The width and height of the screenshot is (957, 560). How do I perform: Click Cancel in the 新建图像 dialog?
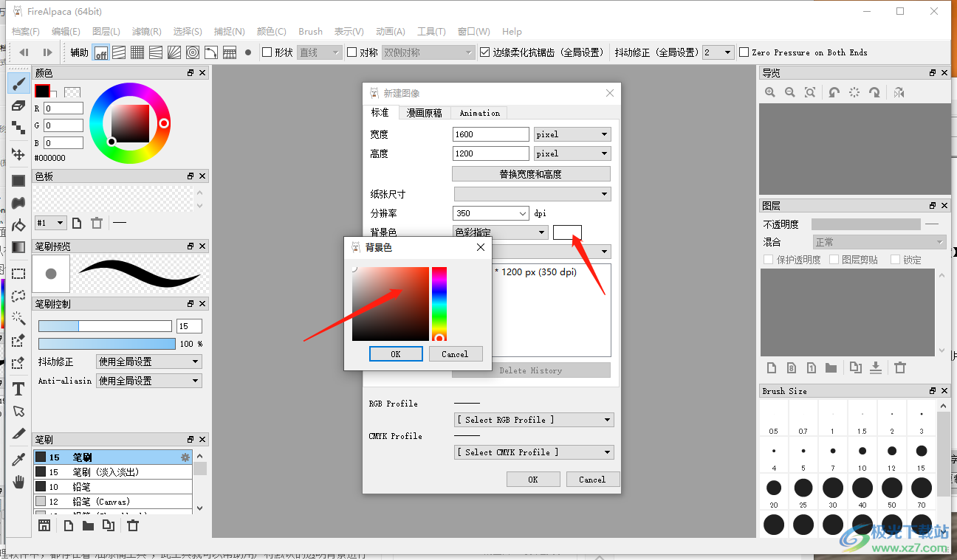point(592,480)
